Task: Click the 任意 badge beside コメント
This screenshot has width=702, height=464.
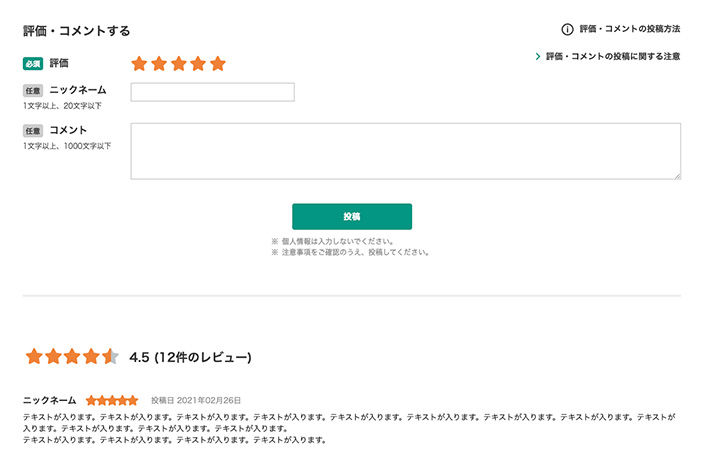Action: coord(33,131)
